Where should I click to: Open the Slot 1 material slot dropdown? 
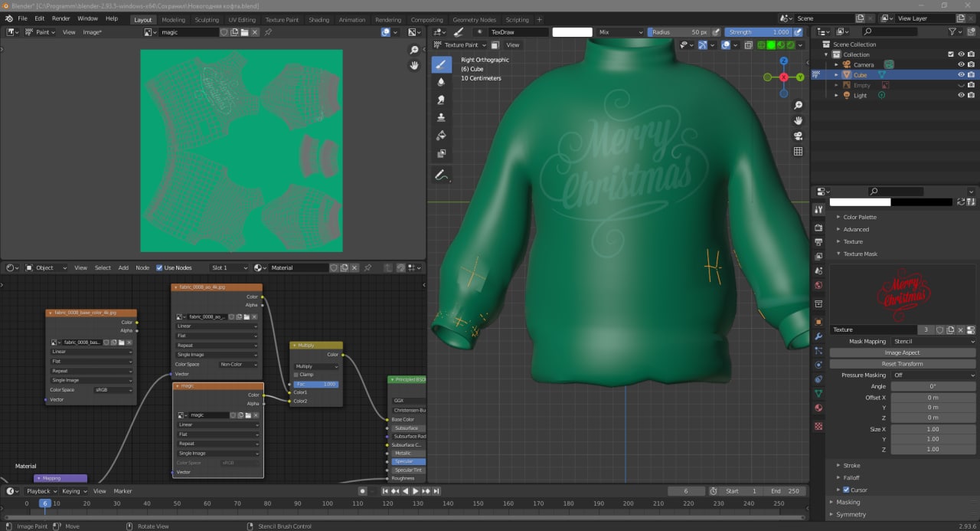229,267
